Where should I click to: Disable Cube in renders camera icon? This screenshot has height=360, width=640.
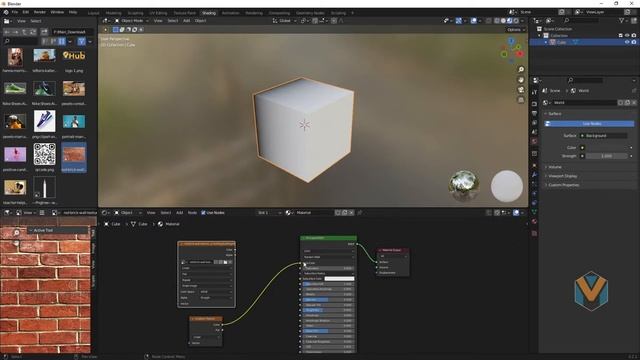[633, 42]
